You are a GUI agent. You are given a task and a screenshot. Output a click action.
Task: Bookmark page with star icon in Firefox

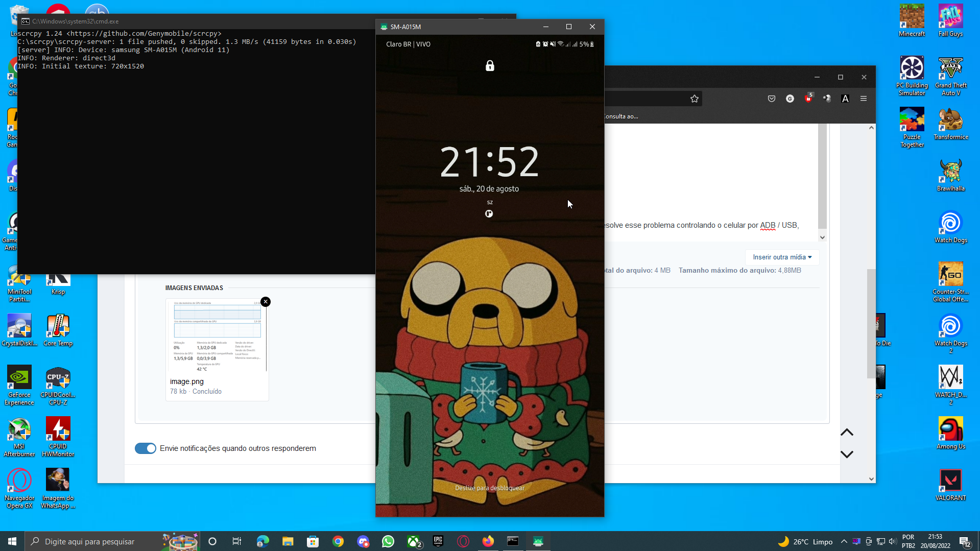point(695,99)
